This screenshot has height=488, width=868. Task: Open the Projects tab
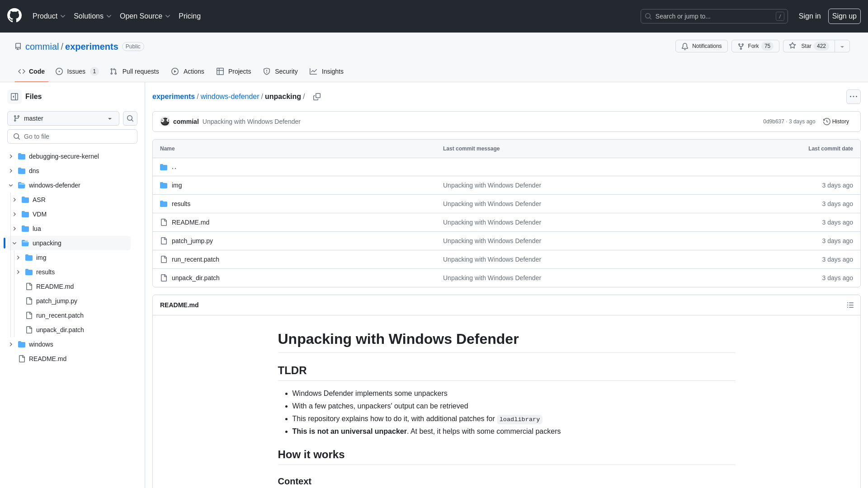[234, 71]
